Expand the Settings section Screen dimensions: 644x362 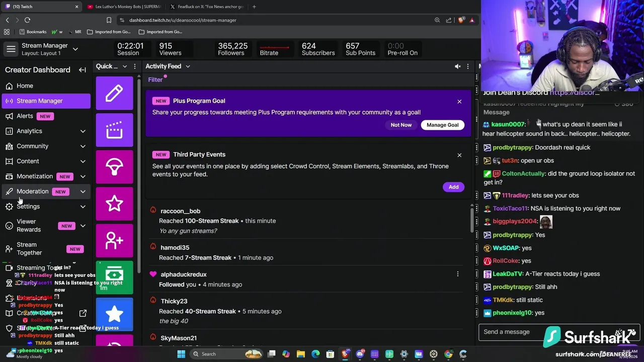(x=83, y=207)
